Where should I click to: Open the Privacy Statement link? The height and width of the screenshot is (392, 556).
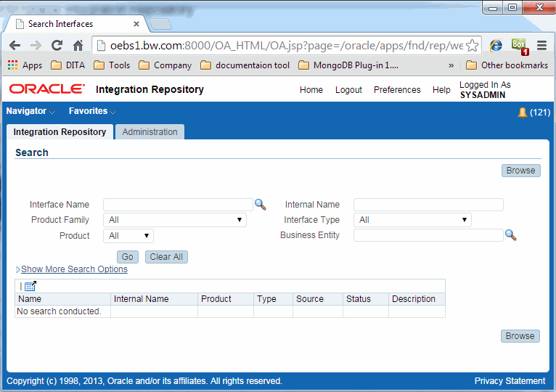510,381
